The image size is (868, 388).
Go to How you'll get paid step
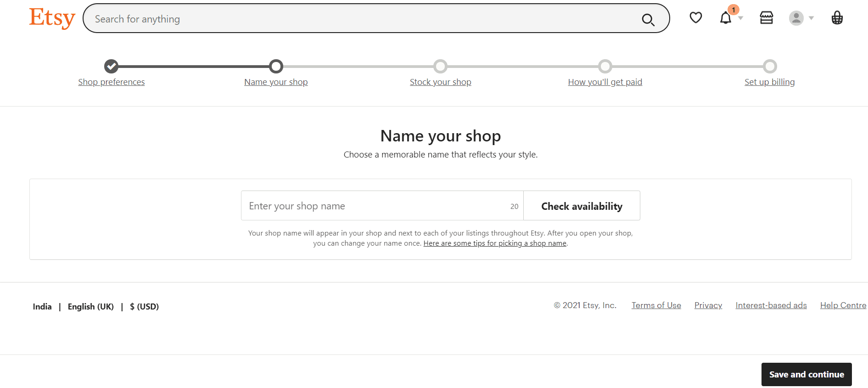605,82
